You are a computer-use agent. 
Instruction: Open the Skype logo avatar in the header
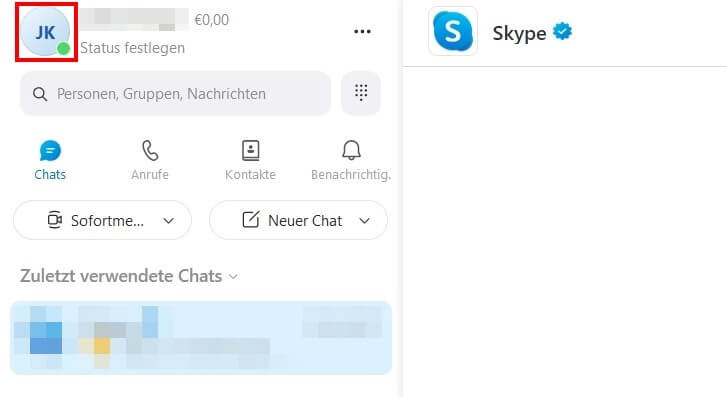pos(453,31)
